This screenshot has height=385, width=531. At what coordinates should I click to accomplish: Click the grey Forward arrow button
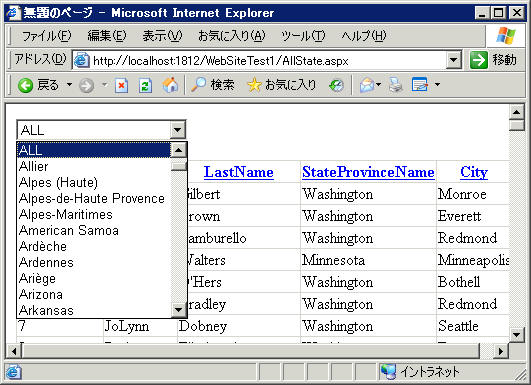click(86, 85)
